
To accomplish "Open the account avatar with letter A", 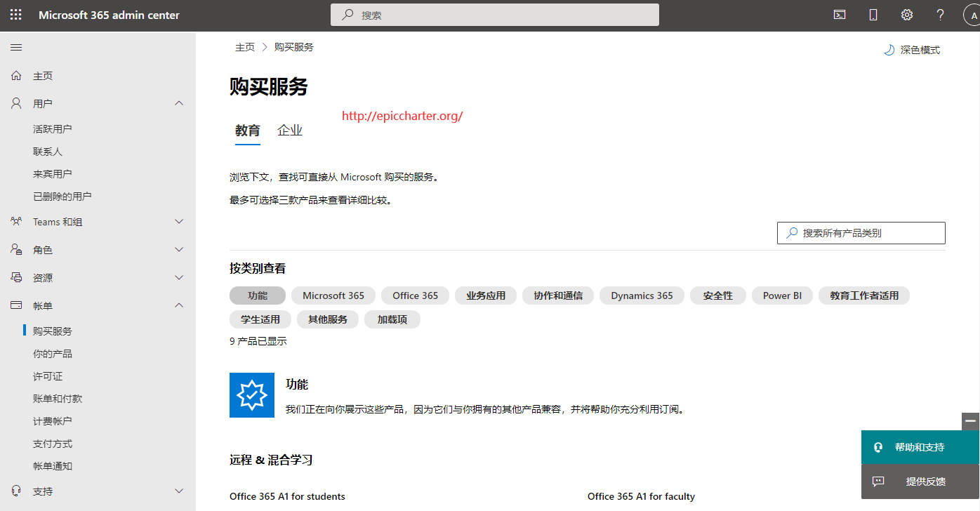I will [x=971, y=15].
